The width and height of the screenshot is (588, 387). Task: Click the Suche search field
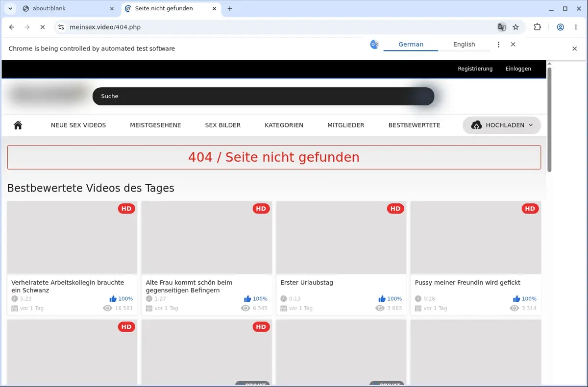[x=263, y=96]
